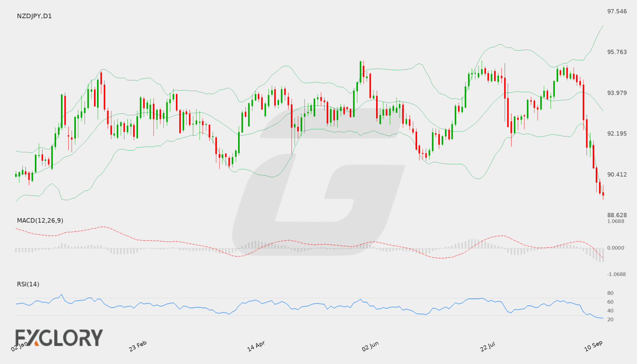The image size is (637, 364).
Task: Click the last red candlestick at chart end
Action: [603, 193]
